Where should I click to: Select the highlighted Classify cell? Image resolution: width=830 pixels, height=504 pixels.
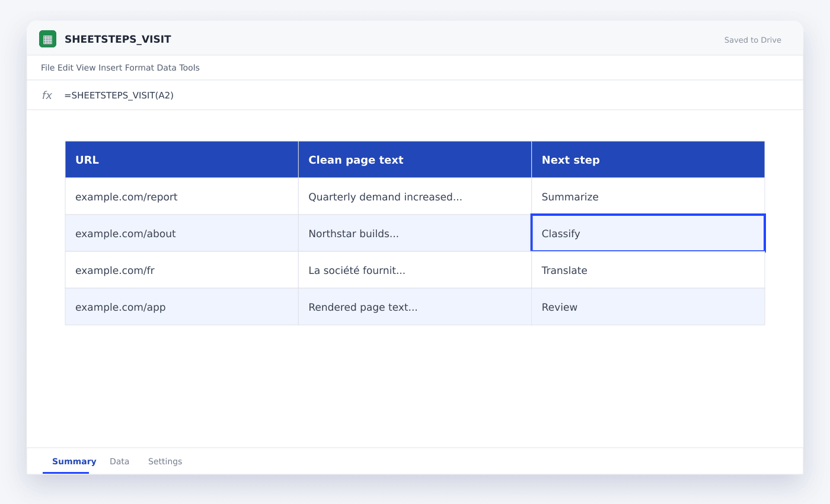[648, 233]
